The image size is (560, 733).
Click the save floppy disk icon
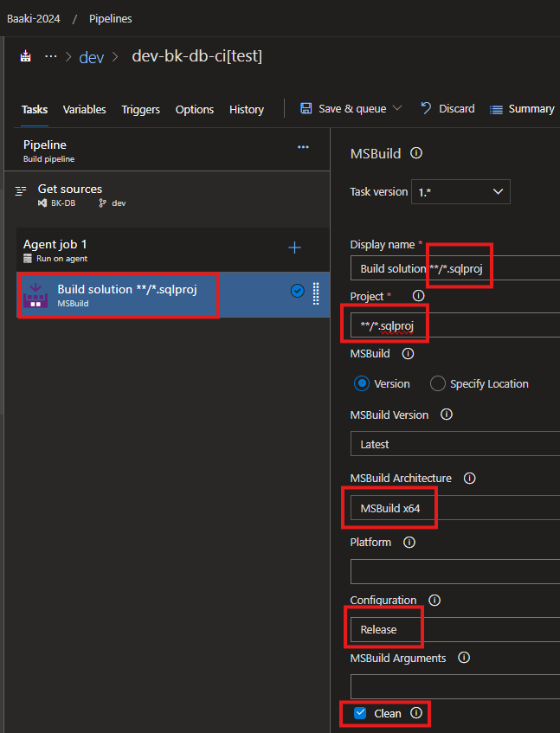pos(306,108)
